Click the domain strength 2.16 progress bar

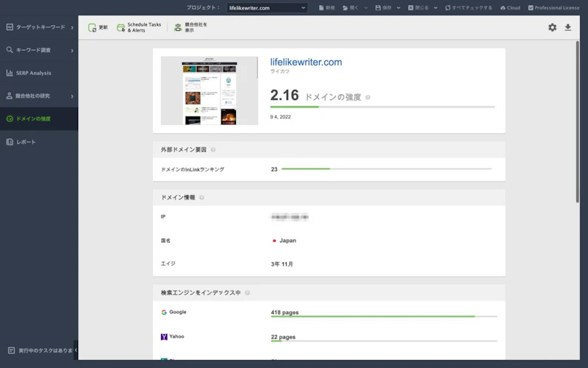[x=382, y=107]
